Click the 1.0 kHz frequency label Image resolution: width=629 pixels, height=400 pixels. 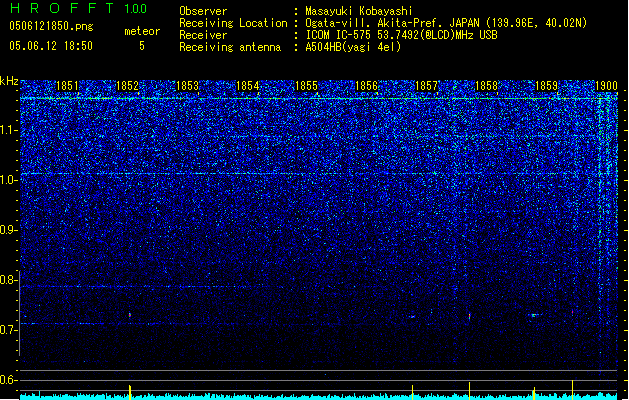pos(9,180)
